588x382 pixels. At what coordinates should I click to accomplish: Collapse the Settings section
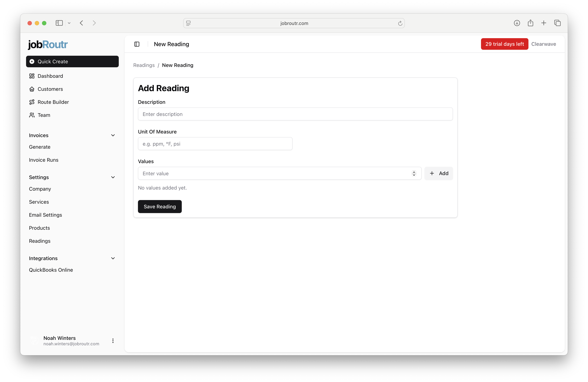113,177
